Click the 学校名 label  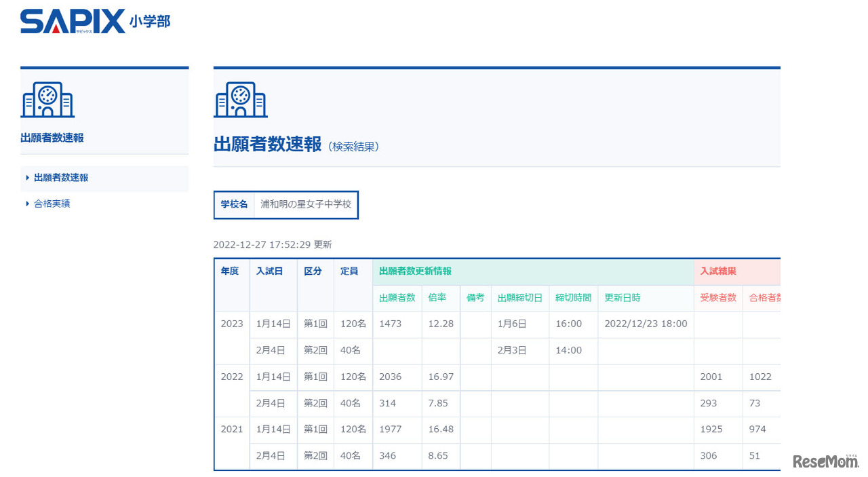tap(234, 204)
